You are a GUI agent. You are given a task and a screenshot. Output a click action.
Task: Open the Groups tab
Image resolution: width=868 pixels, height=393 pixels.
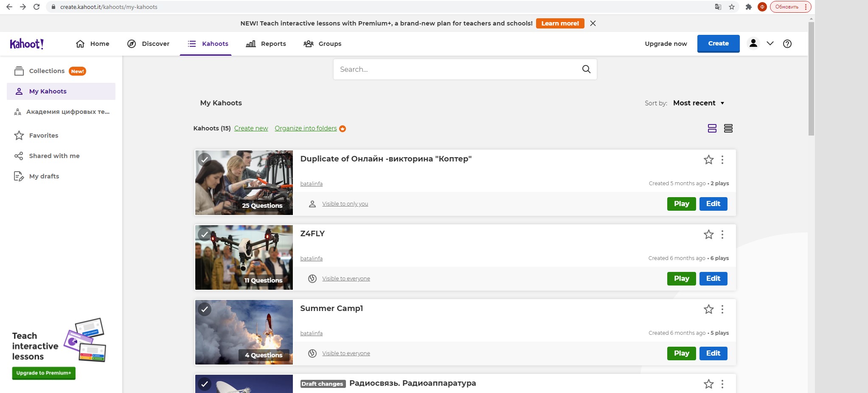click(x=323, y=44)
